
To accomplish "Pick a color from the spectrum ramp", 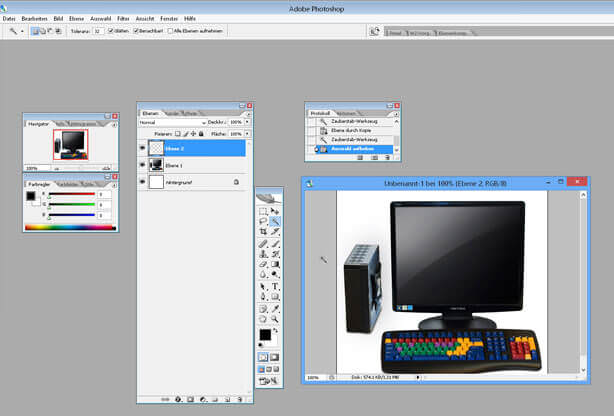I will 70,227.
